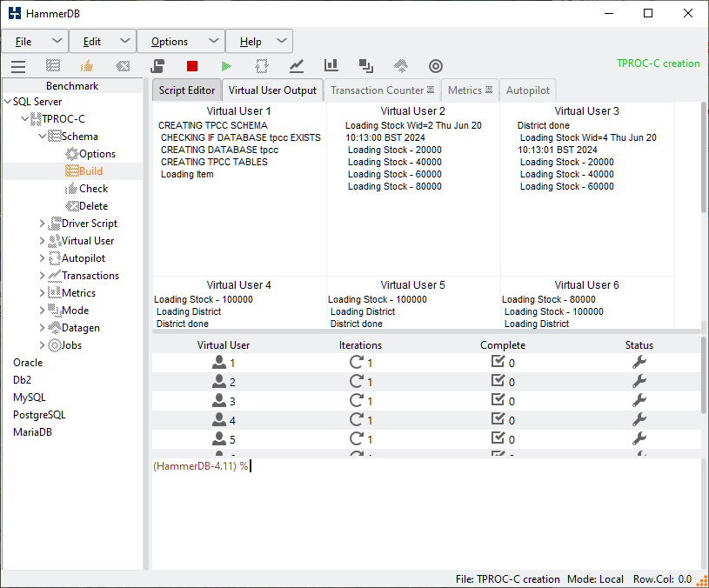Click the complete checkmark icon in row 4

[x=498, y=419]
